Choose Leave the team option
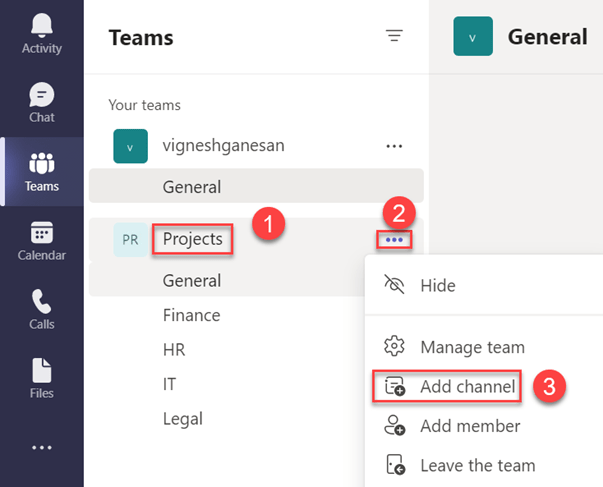Viewport: 603px width, 487px height. [x=477, y=465]
